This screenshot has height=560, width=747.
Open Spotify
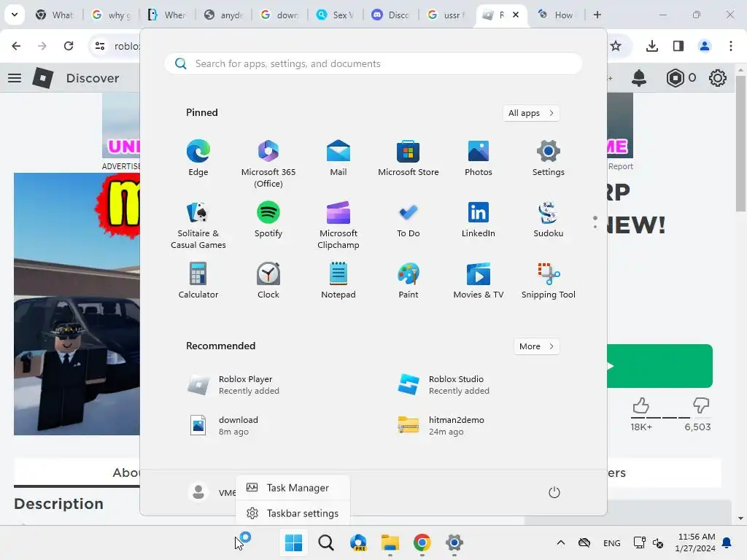coord(268,219)
